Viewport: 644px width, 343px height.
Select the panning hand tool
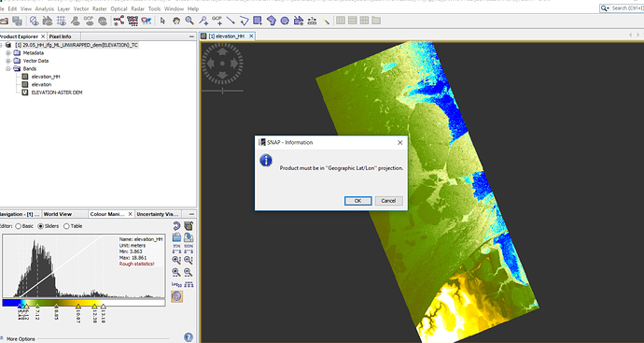(x=176, y=21)
